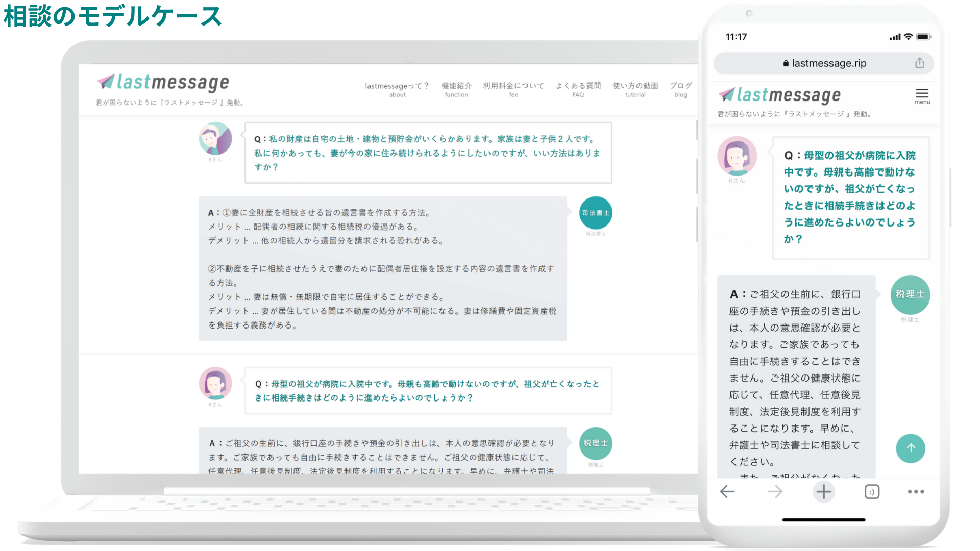Tap the browser back arrow
980x551 pixels.
727,492
